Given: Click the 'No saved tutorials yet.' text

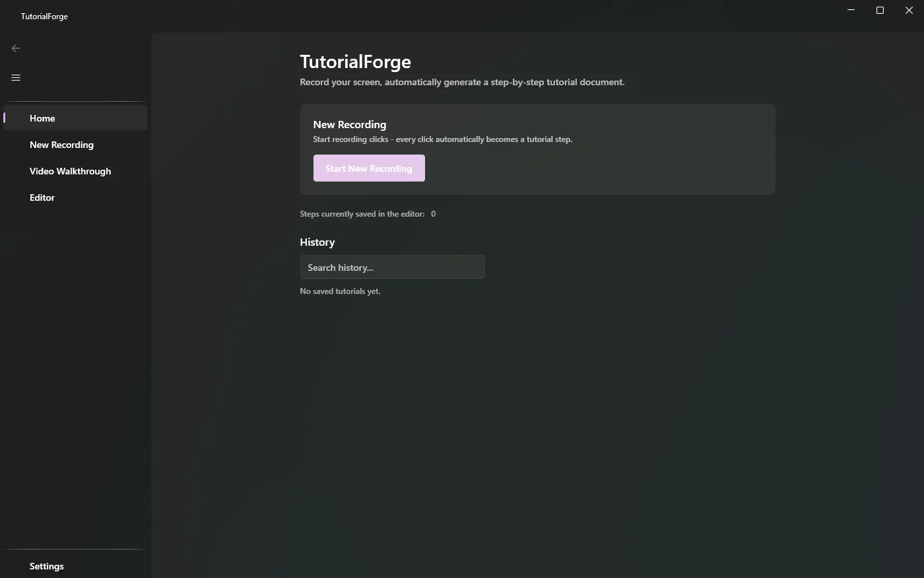Looking at the screenshot, I should pos(340,291).
